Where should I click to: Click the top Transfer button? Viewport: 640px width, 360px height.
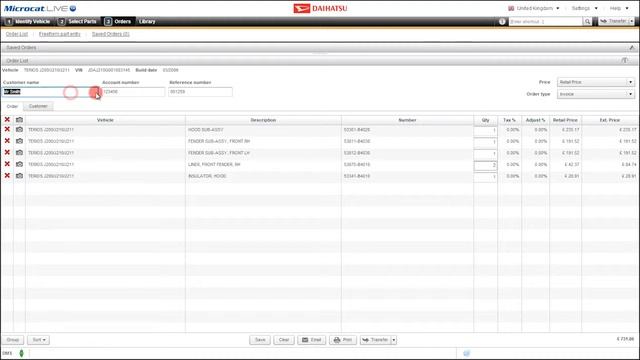613,21
